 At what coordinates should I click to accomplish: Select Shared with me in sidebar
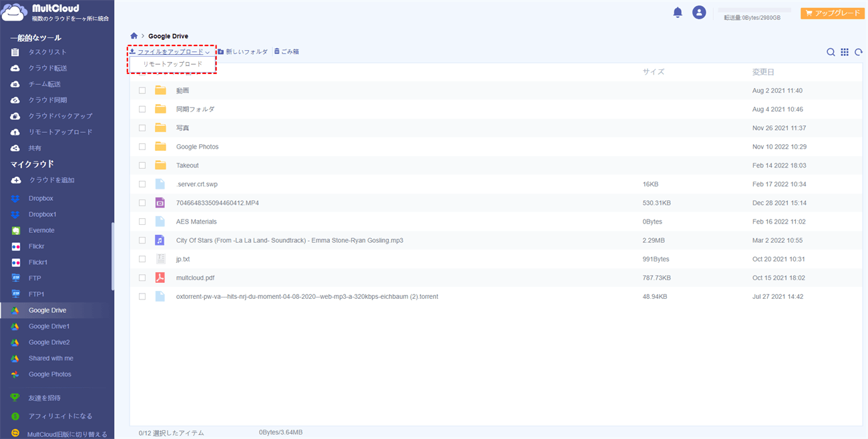(51, 358)
